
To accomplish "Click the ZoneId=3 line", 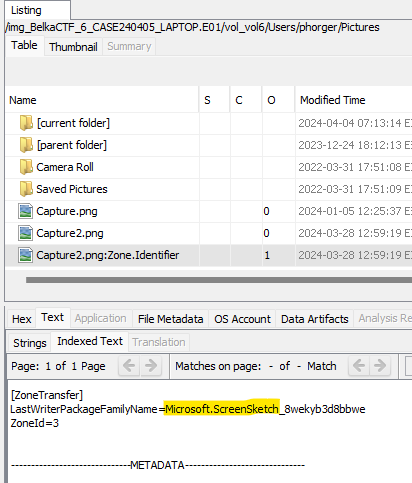I will [35, 423].
